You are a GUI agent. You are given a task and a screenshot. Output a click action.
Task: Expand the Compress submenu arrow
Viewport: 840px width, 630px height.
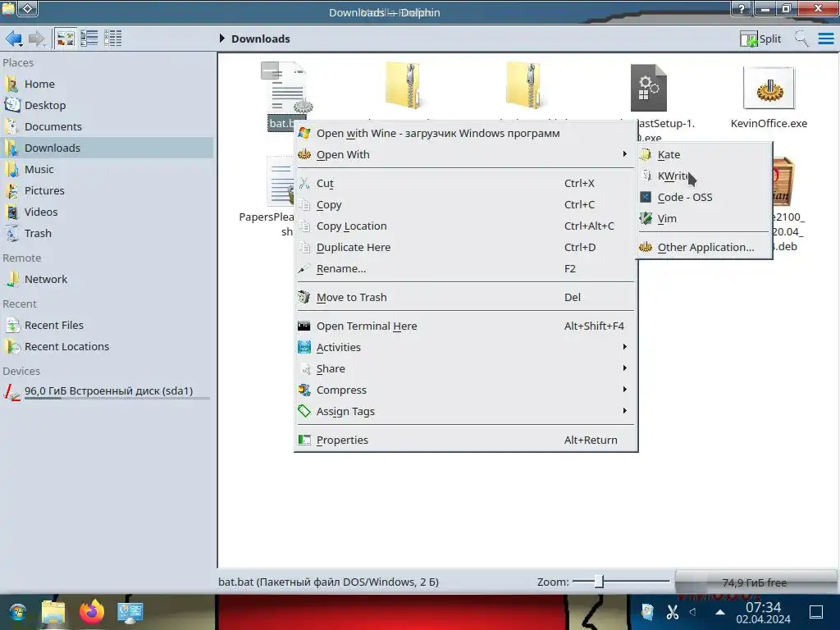pyautogui.click(x=624, y=390)
